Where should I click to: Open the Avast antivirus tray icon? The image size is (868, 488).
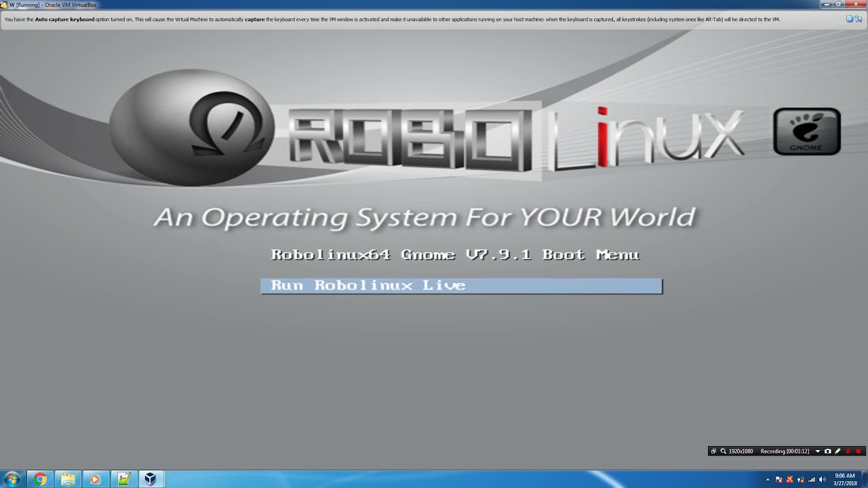tap(789, 480)
